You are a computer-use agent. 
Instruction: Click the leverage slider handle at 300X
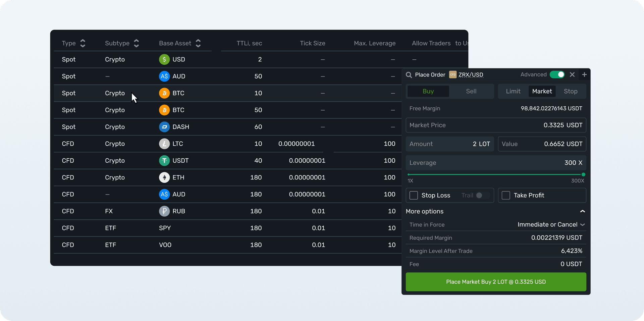tap(583, 174)
